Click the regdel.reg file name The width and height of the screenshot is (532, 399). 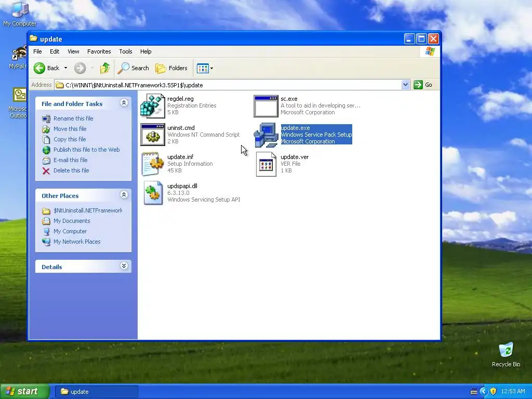180,99
